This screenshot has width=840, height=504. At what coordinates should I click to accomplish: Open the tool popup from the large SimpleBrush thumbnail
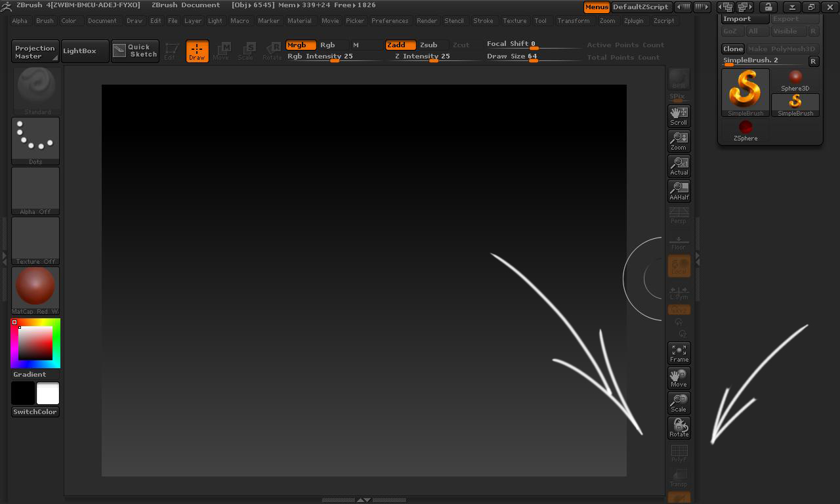click(745, 90)
